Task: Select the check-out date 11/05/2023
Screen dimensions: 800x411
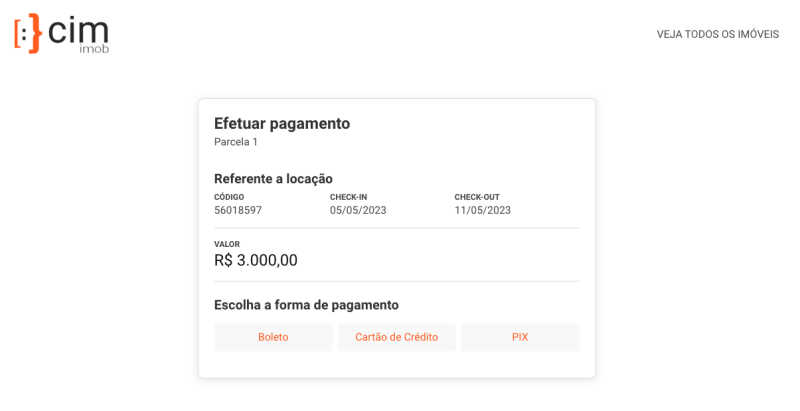Action: coord(483,211)
